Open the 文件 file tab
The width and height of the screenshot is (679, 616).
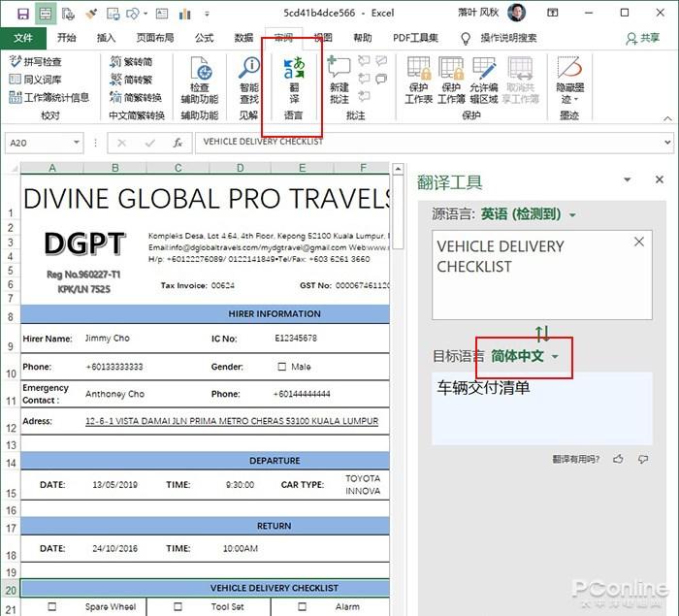tap(23, 38)
